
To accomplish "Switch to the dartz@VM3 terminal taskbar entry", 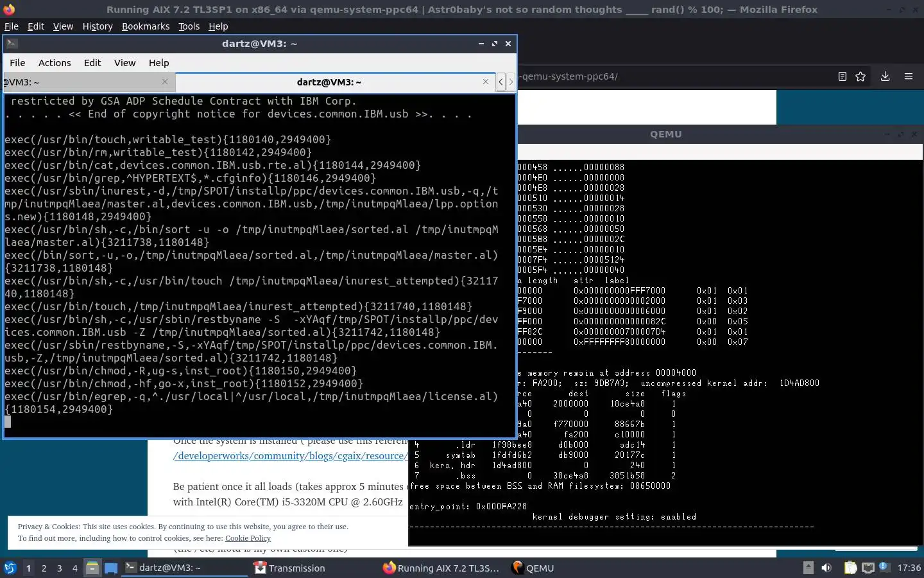I will coord(184,568).
